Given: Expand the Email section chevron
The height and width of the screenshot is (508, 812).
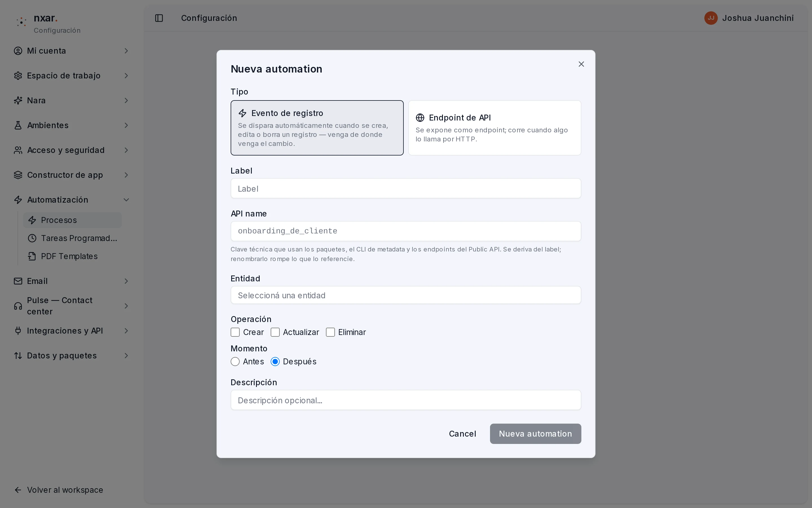Looking at the screenshot, I should pos(126,281).
